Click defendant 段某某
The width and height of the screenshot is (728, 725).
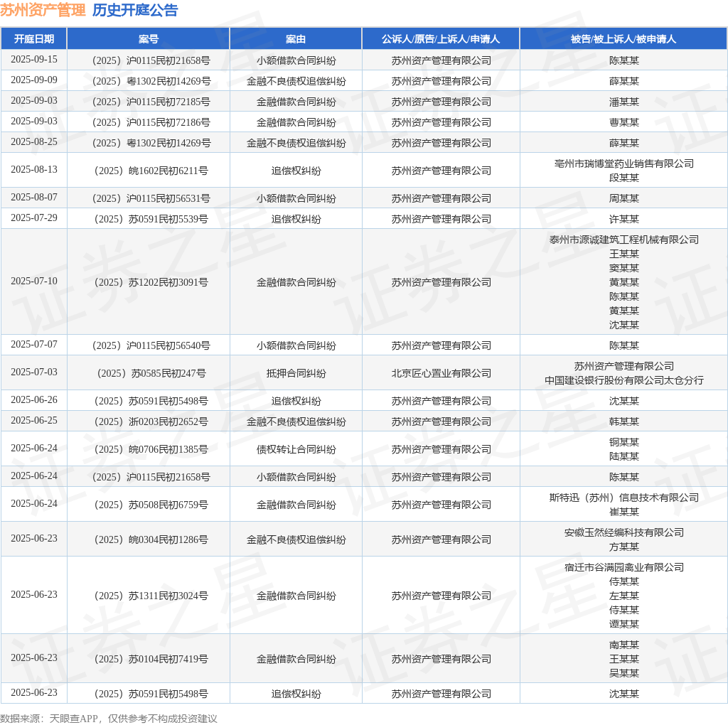pos(624,178)
